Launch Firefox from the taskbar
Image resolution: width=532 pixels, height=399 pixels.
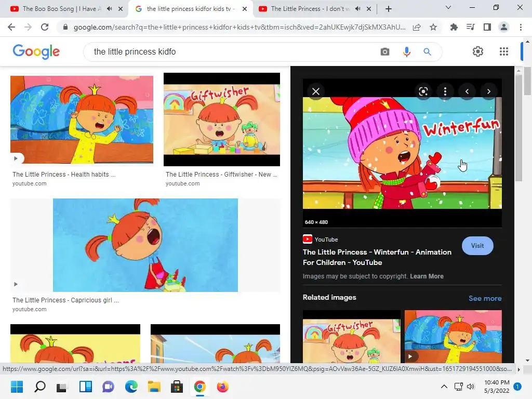coord(222,387)
